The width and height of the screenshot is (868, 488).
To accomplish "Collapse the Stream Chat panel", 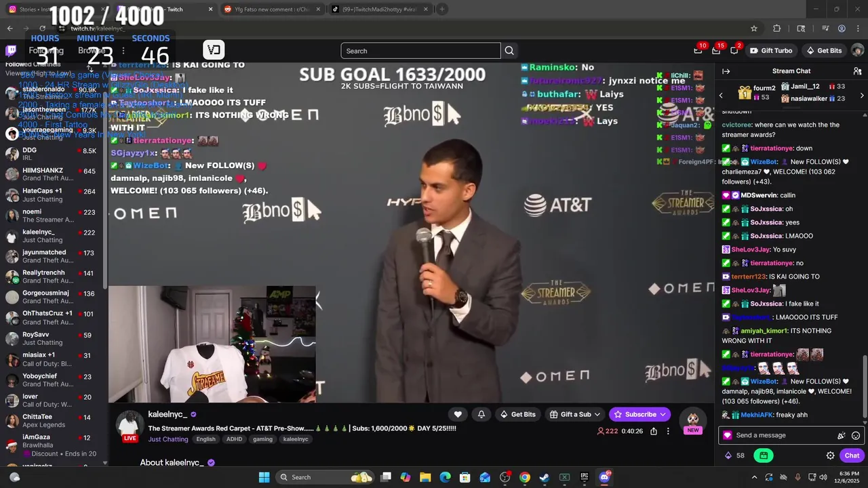I will pyautogui.click(x=726, y=71).
